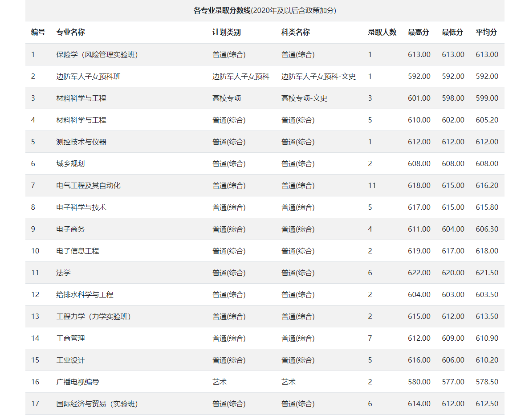529x420 pixels.
Task: Click row number 13
Action: pyautogui.click(x=35, y=316)
